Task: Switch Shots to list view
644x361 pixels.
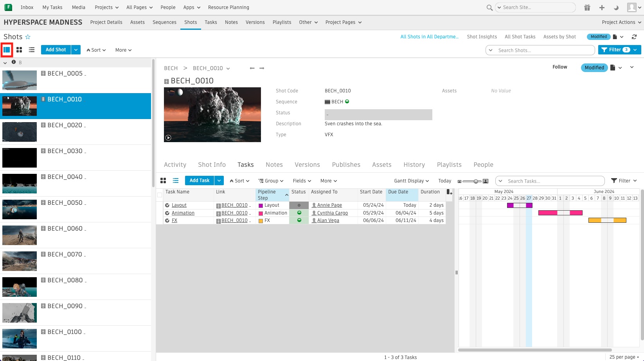Action: (x=32, y=50)
